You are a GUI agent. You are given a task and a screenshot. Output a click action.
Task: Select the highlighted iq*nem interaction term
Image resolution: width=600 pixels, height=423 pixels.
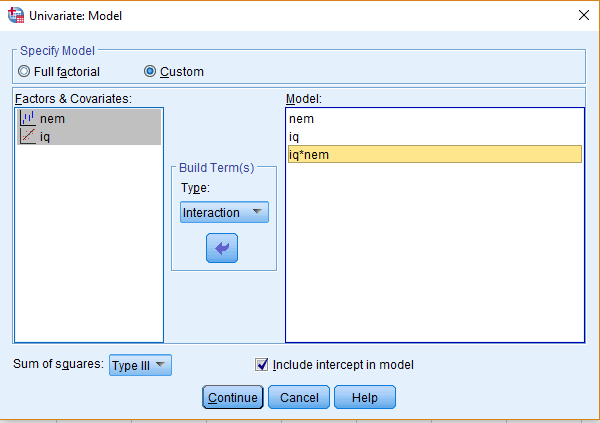coord(435,154)
